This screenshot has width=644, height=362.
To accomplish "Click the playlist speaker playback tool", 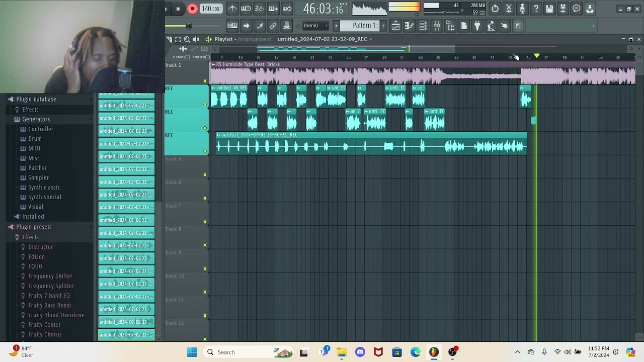I will click(196, 39).
